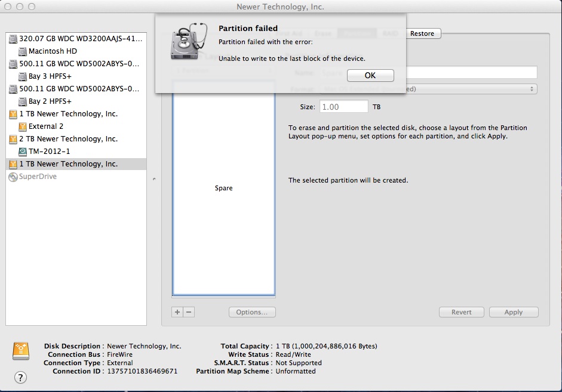Click the partition Name text field

(x=471, y=72)
